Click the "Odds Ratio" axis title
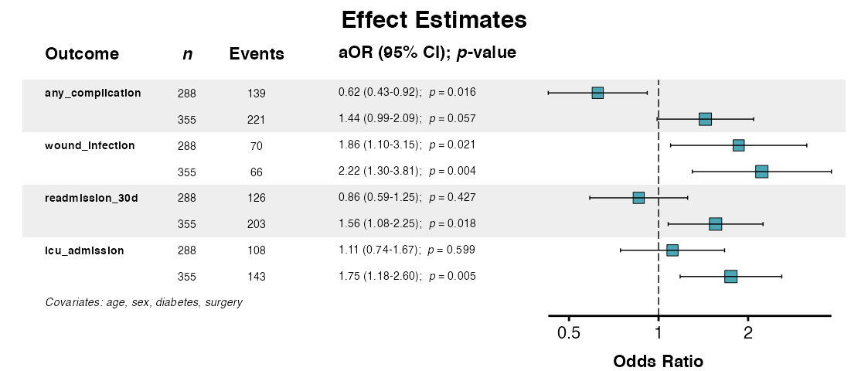Image resolution: width=868 pixels, height=371 pixels. (x=658, y=361)
